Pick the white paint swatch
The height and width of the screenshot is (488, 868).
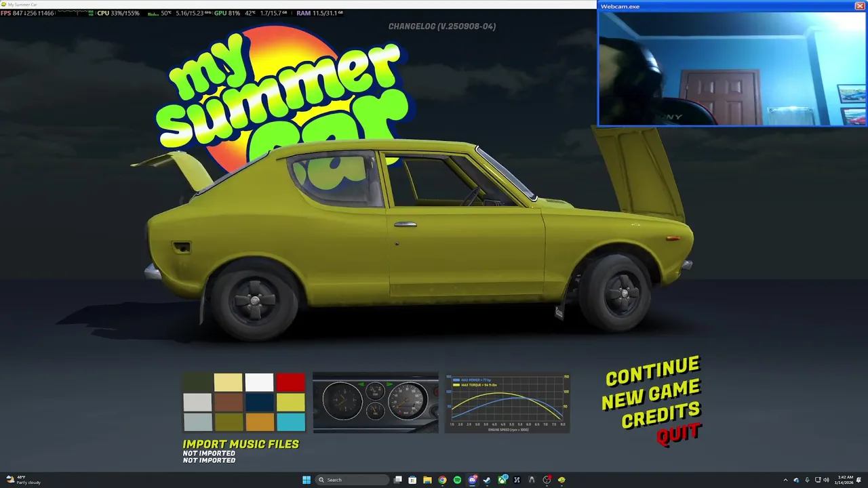(x=259, y=383)
